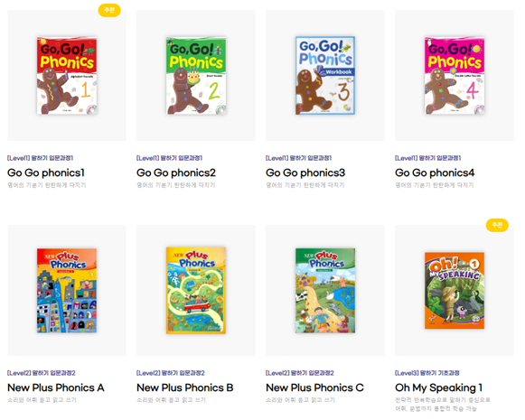Select the New Plus Phonics C title

click(x=314, y=387)
